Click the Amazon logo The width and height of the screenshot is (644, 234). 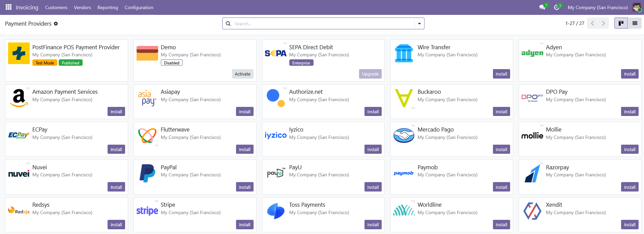point(19,98)
